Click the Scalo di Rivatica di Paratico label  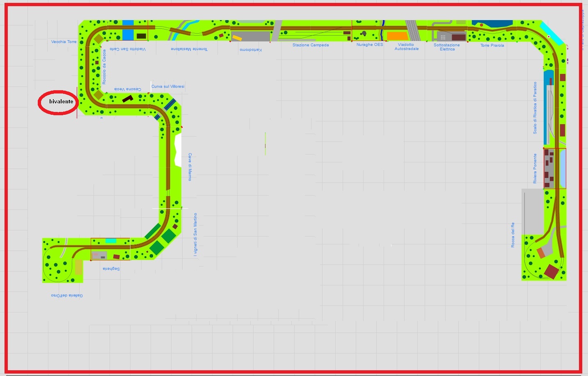(x=535, y=108)
